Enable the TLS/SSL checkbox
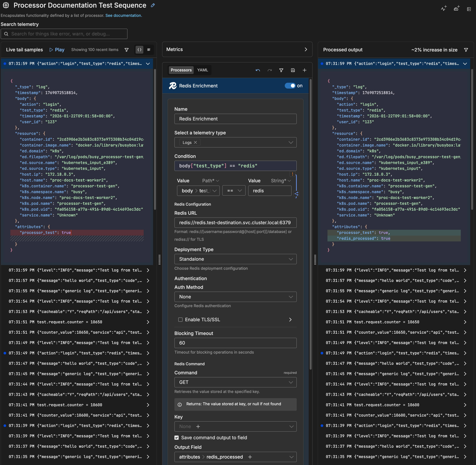 coord(180,319)
